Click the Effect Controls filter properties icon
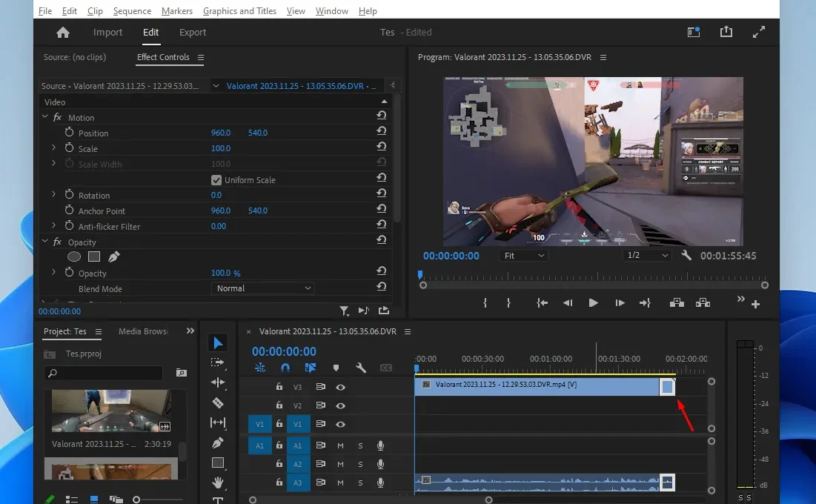Image resolution: width=816 pixels, height=504 pixels. [344, 311]
